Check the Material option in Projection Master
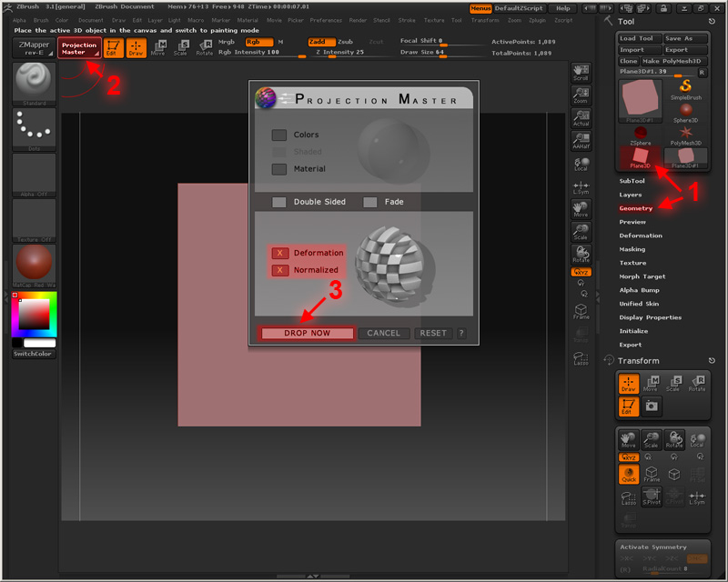This screenshot has width=728, height=582. [279, 169]
